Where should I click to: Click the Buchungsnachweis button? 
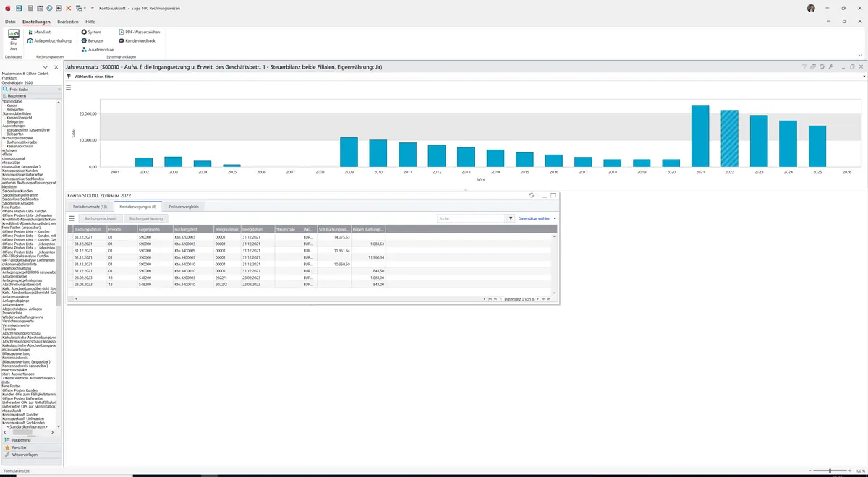pyautogui.click(x=101, y=218)
